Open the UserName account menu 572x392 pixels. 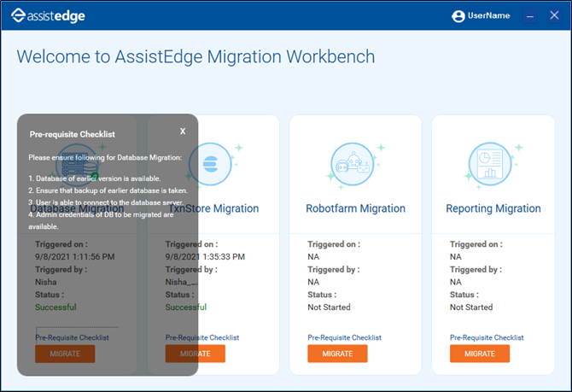(x=488, y=16)
